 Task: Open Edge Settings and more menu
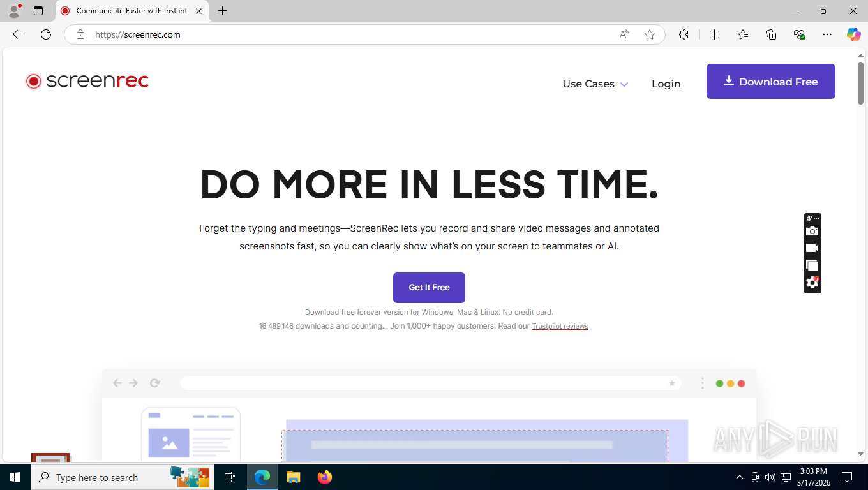point(827,34)
